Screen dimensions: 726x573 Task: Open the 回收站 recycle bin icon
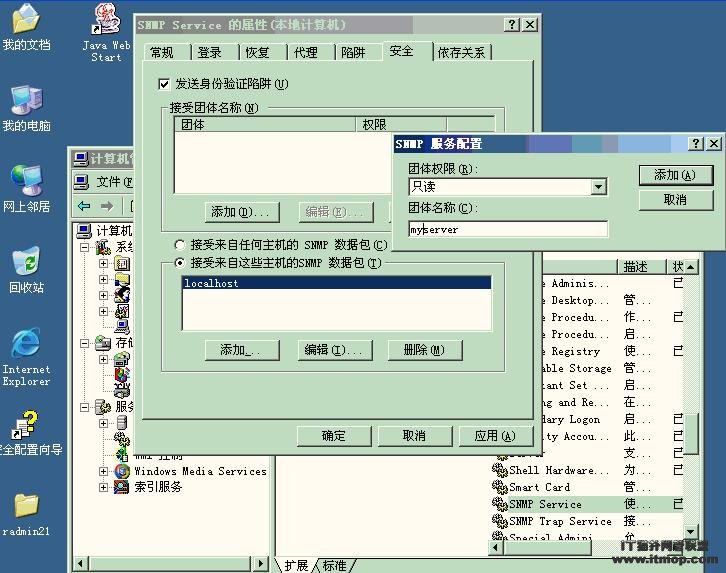click(26, 270)
